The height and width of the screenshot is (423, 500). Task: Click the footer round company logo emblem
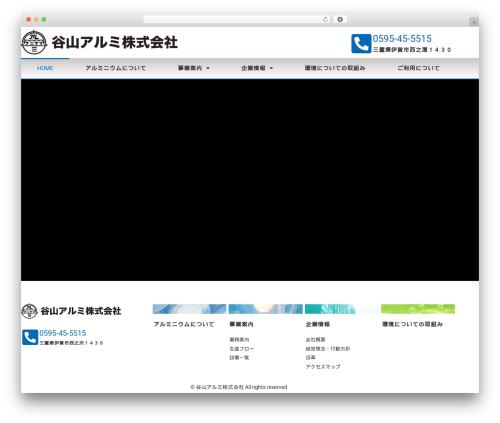coord(29,311)
